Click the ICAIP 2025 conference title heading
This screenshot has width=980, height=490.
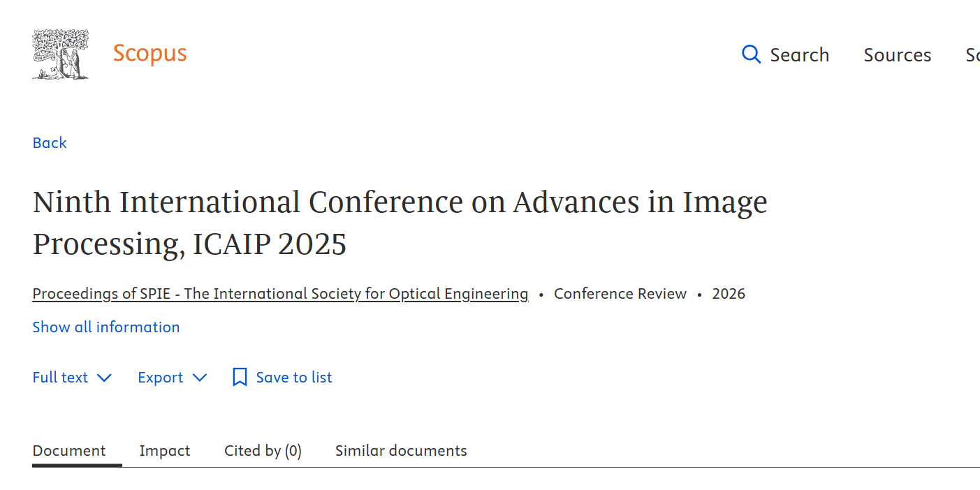(400, 223)
